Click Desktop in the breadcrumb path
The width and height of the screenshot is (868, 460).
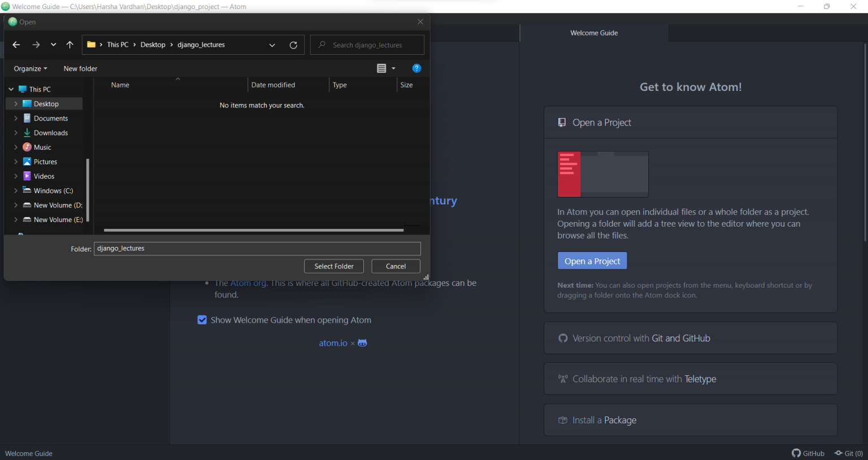pyautogui.click(x=153, y=45)
